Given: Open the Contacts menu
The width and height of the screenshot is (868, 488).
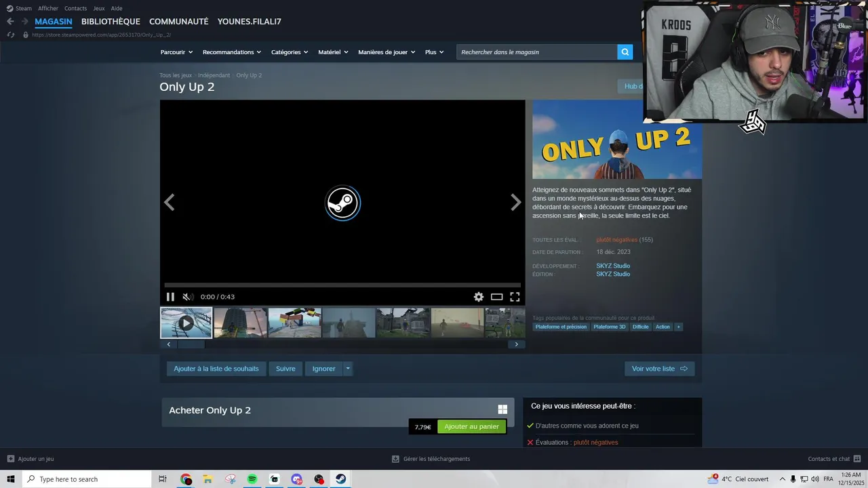Looking at the screenshot, I should point(75,8).
